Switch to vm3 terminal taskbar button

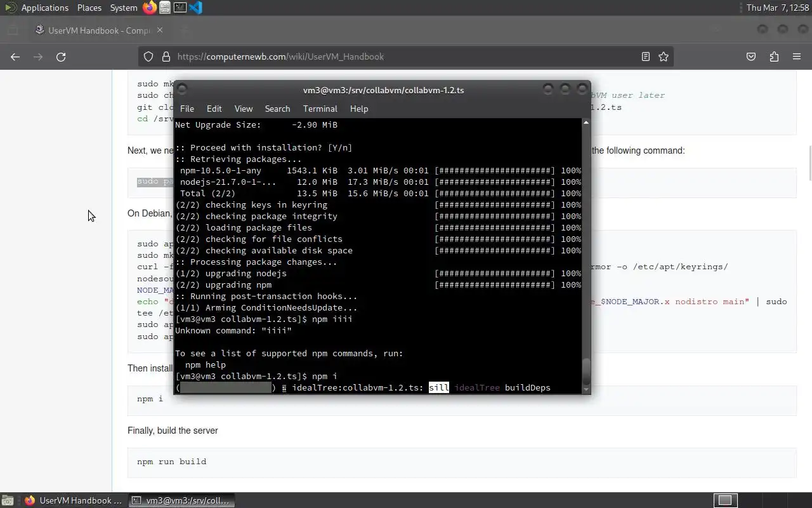[181, 500]
